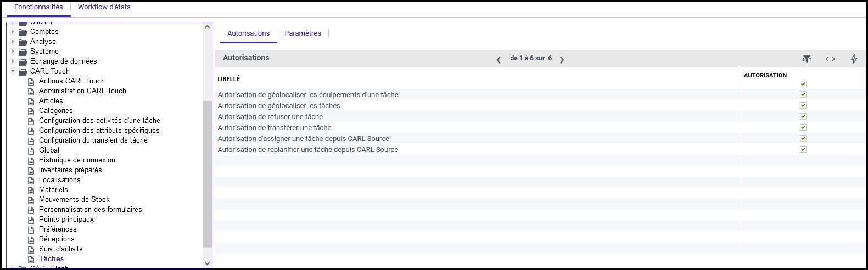Click document icon beside Actions CARL Touch
The width and height of the screenshot is (868, 270).
pyautogui.click(x=31, y=81)
